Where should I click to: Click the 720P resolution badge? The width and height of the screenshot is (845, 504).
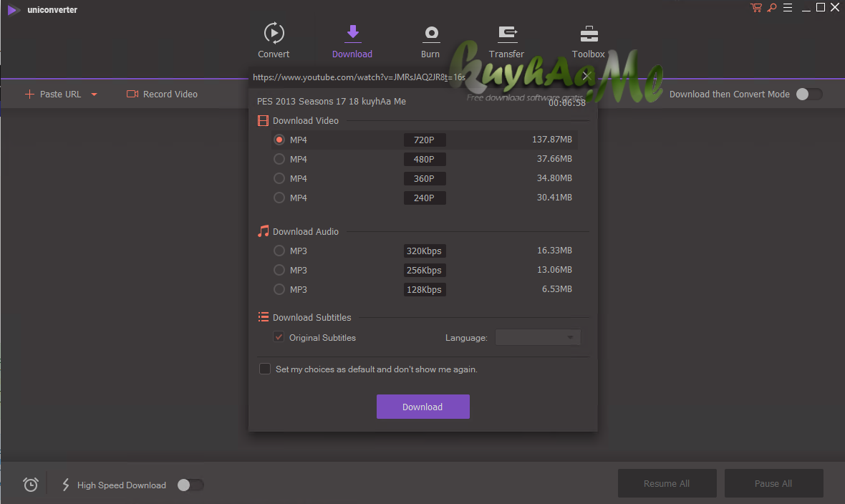(x=425, y=140)
